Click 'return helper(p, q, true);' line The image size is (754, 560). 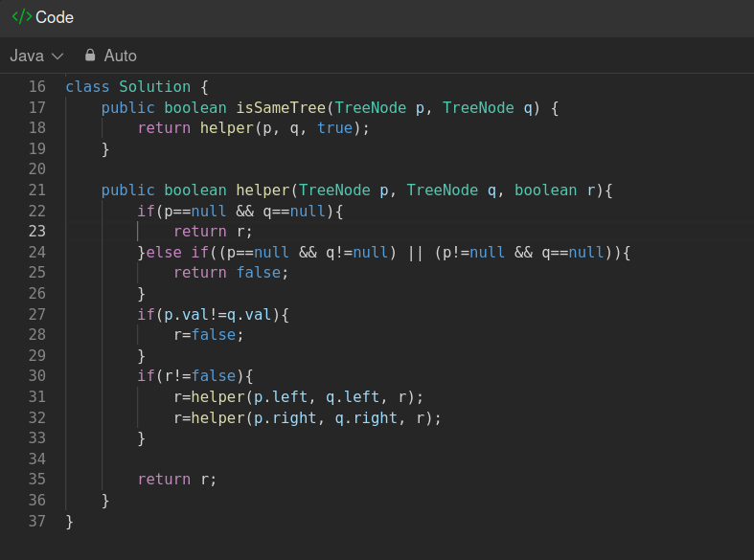[254, 128]
